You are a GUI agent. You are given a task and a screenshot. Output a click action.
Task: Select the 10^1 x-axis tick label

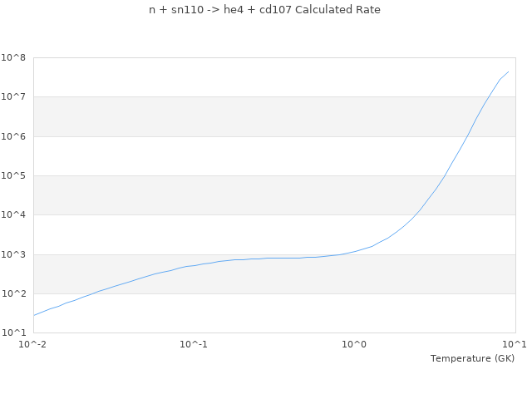pos(515,344)
